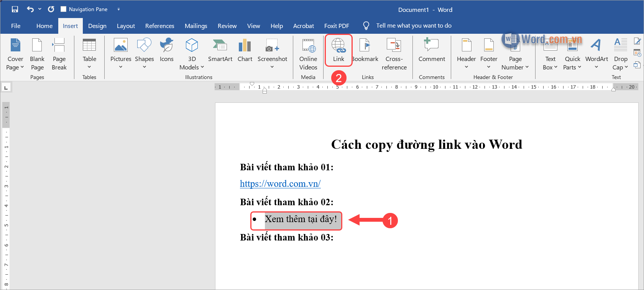Viewport: 644px width, 290px height.
Task: Toggle the Navigation Pane checkbox
Action: [x=64, y=9]
